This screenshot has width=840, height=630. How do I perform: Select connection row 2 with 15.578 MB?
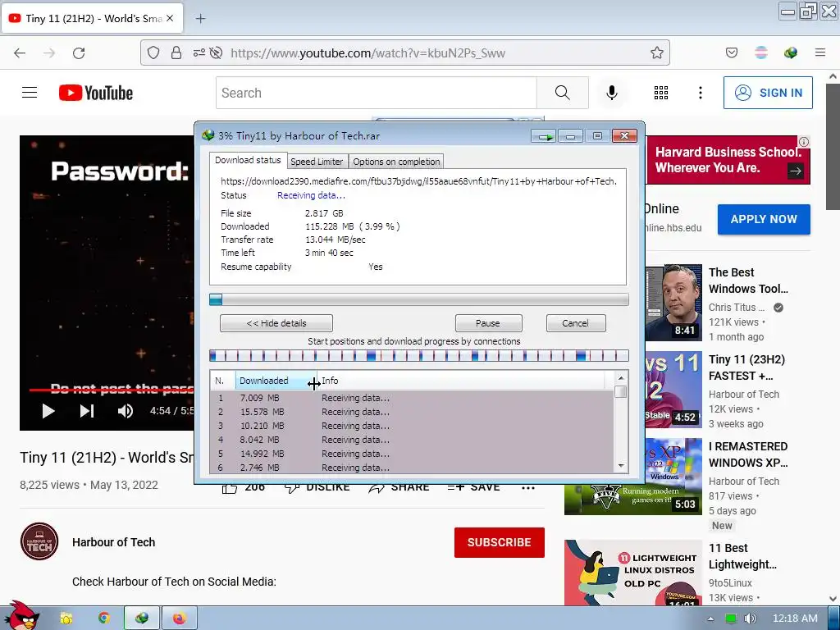[x=412, y=412]
